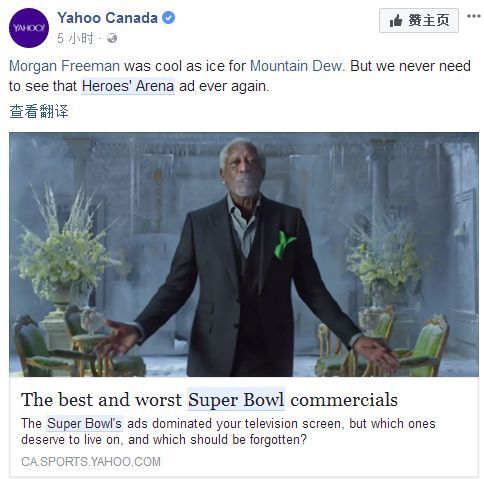
Task: Click the highlighted Heroes' Arena text
Action: 128,86
